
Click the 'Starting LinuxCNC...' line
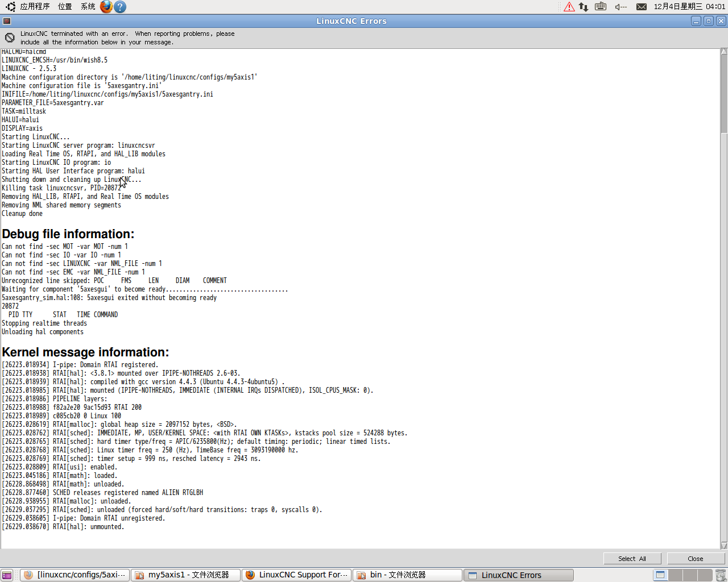[x=36, y=137]
